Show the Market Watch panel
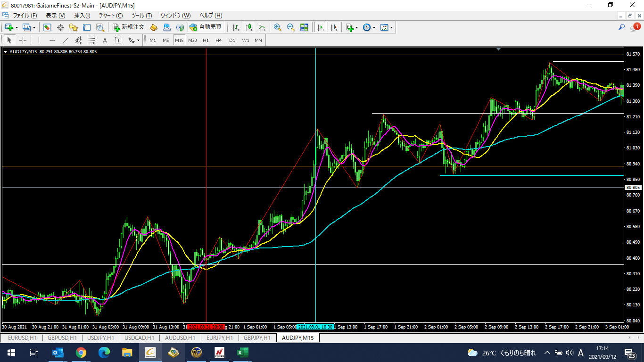The image size is (644, 362). tap(47, 27)
